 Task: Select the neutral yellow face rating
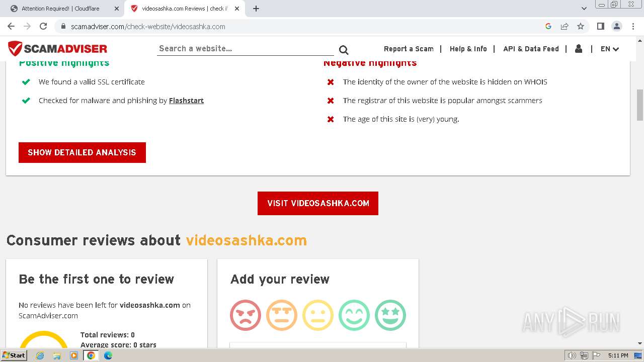(x=318, y=315)
